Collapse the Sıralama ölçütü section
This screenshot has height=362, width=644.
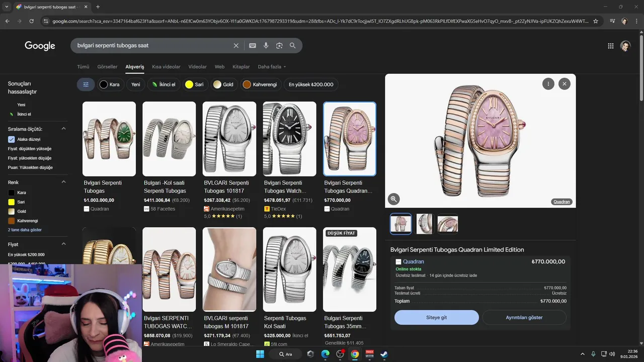tap(64, 129)
